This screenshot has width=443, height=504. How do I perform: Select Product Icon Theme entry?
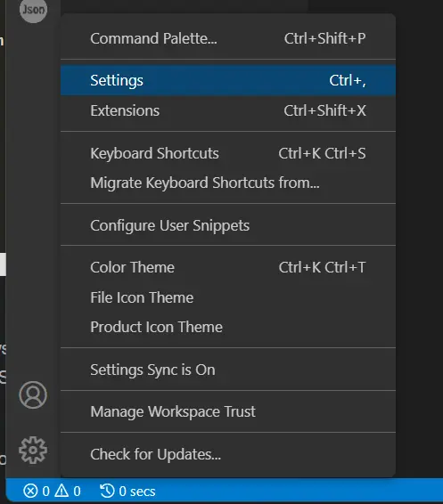coord(228,327)
